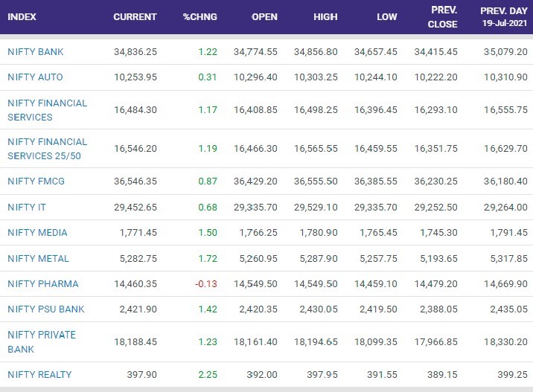Click the LOW column header
The width and height of the screenshot is (533, 392).
(387, 17)
